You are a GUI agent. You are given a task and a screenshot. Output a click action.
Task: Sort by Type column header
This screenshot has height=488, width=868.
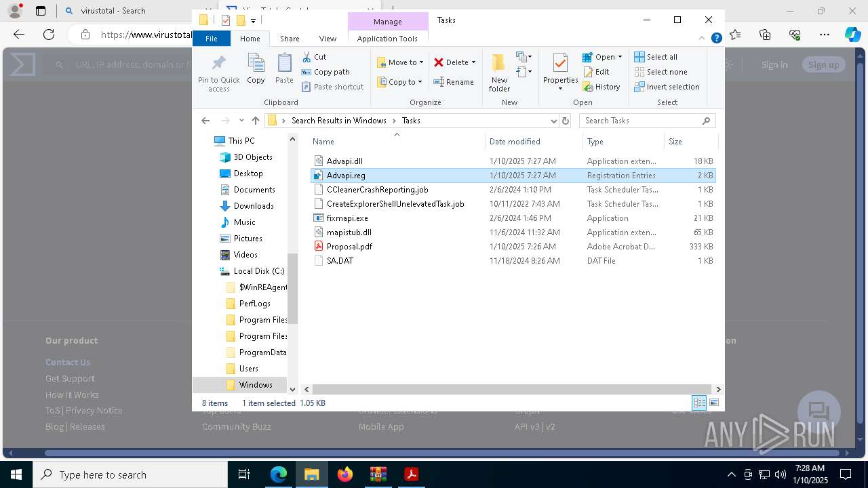pyautogui.click(x=595, y=142)
